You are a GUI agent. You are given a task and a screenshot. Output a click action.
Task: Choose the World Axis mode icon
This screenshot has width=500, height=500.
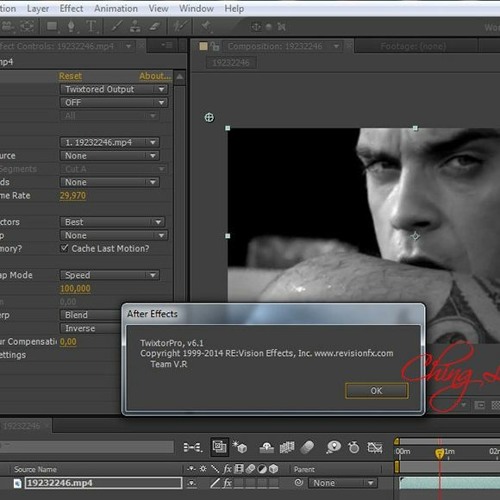click(x=269, y=27)
